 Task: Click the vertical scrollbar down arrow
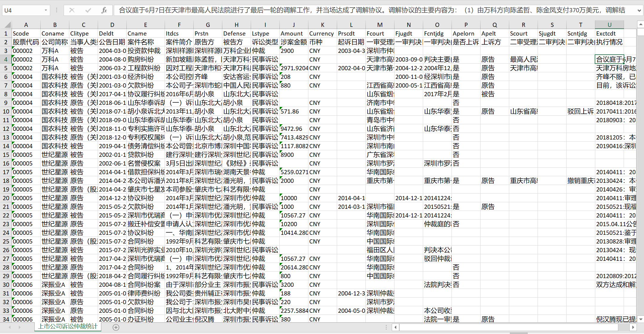pos(640,319)
